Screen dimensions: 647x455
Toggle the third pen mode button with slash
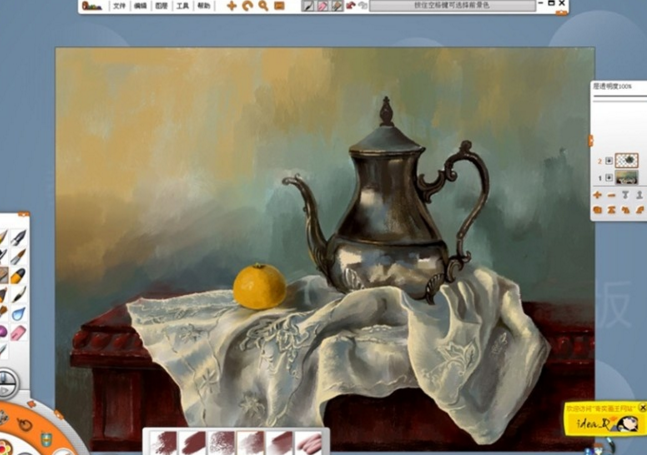(337, 6)
